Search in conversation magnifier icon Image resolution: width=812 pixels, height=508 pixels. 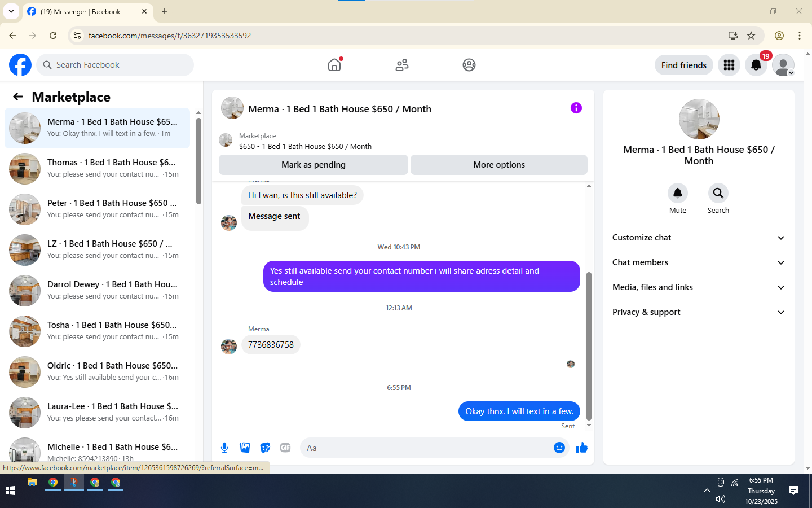click(718, 193)
